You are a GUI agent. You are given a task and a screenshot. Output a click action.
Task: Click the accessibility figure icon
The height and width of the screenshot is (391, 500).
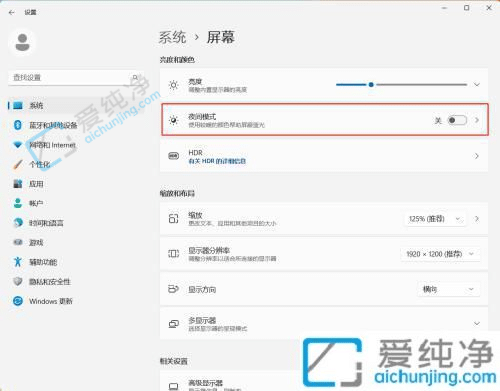(x=18, y=262)
